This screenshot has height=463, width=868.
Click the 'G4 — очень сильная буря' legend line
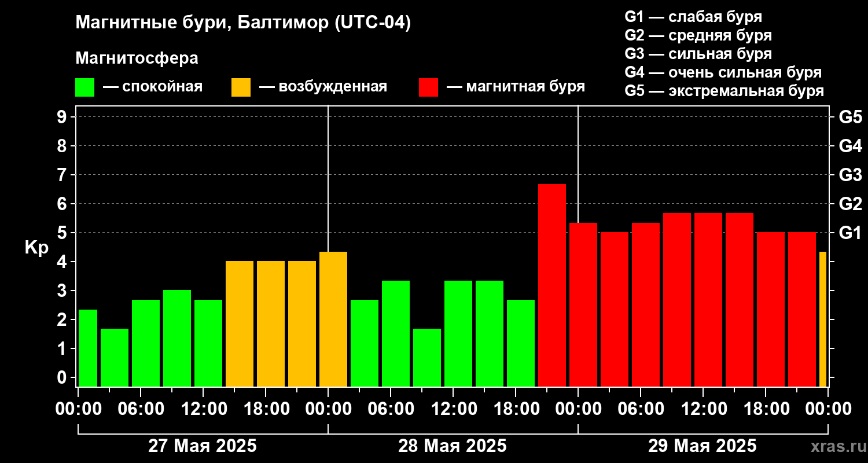(723, 72)
